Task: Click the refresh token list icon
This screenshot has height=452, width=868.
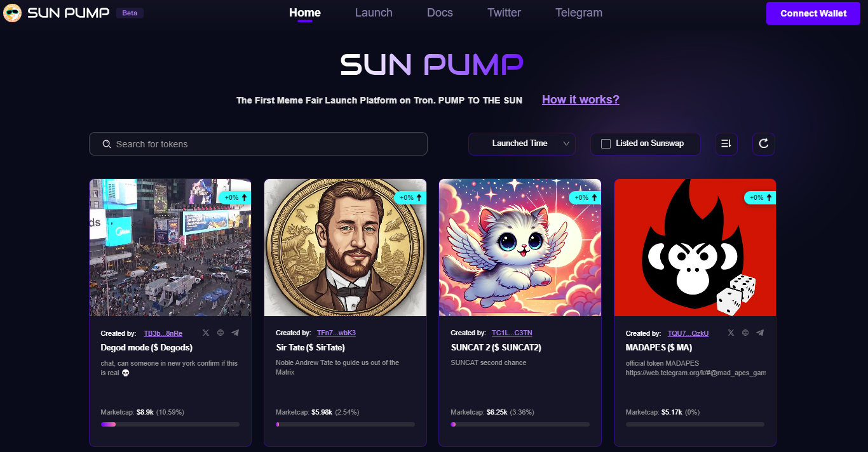Action: tap(764, 144)
